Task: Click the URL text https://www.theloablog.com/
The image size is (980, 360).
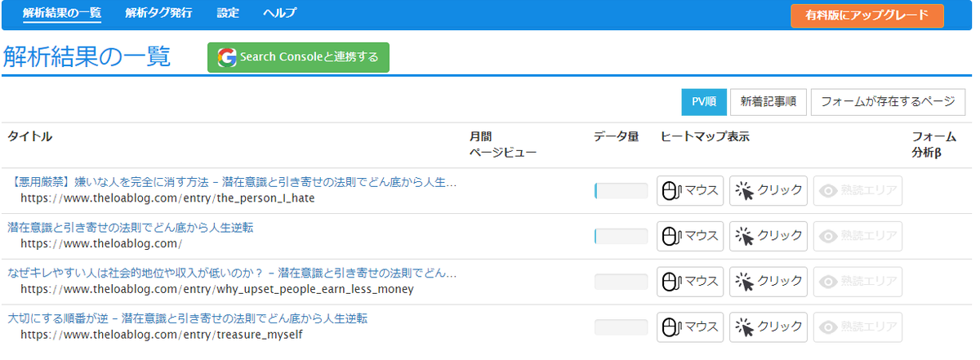Action: point(101,243)
